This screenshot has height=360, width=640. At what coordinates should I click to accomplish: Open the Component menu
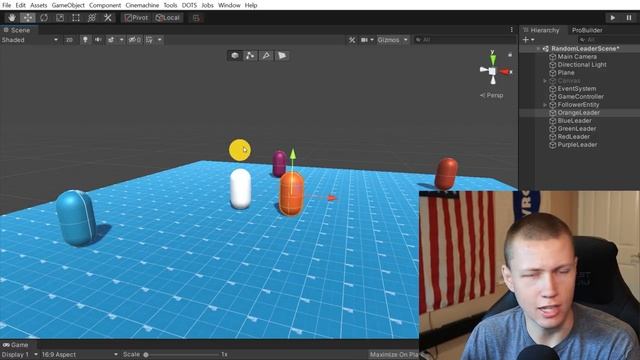coord(105,5)
